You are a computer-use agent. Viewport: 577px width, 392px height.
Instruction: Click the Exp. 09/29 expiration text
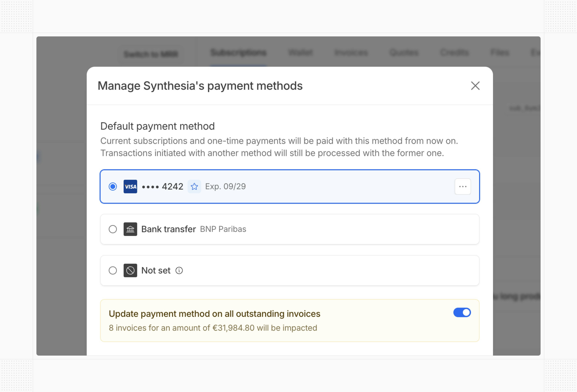225,186
